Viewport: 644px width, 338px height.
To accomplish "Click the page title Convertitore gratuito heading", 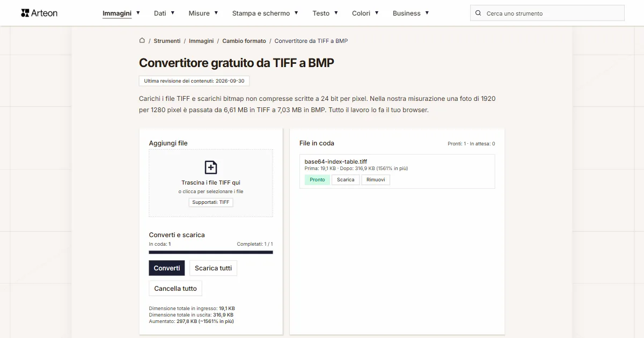I will tap(237, 63).
